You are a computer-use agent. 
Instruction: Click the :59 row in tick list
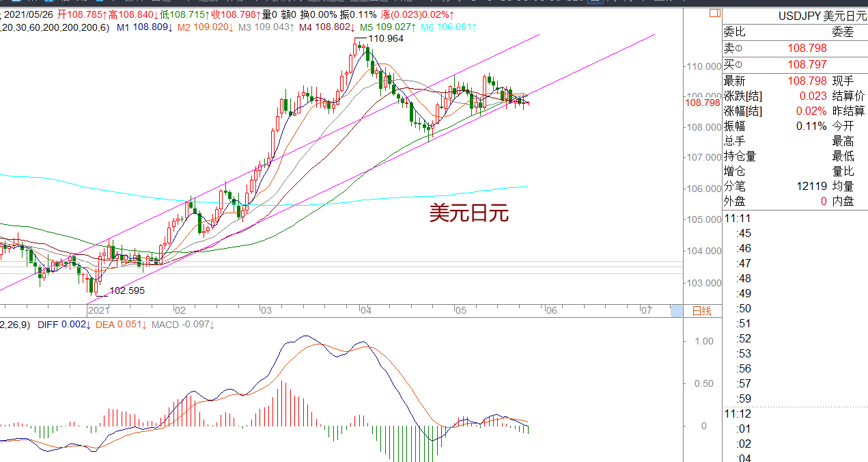click(x=744, y=398)
